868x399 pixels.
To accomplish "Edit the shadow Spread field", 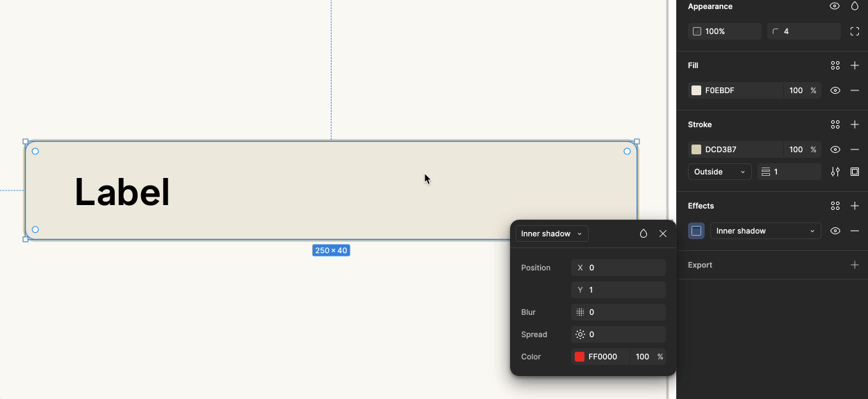I will pyautogui.click(x=619, y=334).
